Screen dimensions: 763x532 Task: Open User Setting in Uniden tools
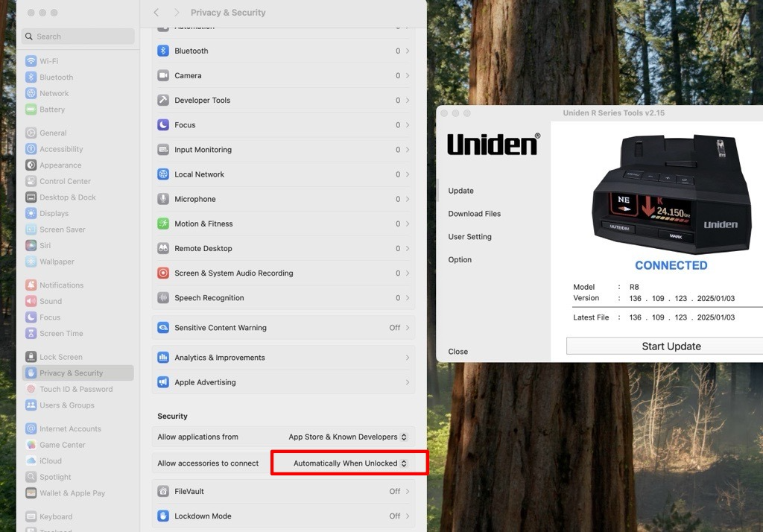coord(469,236)
